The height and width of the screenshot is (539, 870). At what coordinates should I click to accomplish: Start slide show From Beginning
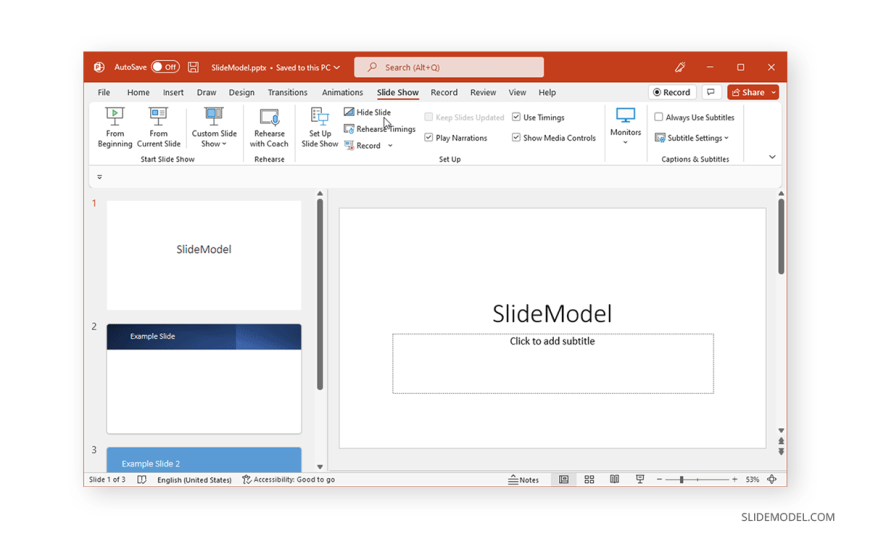coord(115,128)
